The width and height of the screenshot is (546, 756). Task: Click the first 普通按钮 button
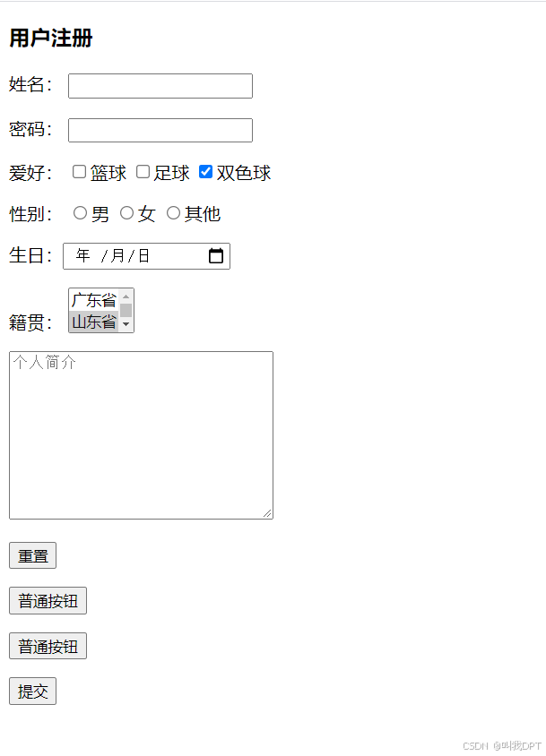48,601
